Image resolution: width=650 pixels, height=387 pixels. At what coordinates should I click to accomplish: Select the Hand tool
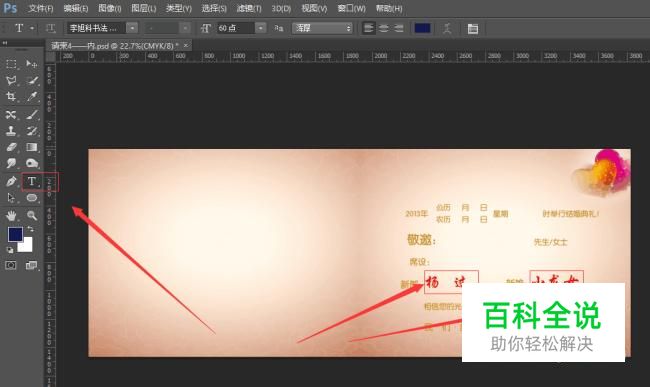tap(11, 215)
